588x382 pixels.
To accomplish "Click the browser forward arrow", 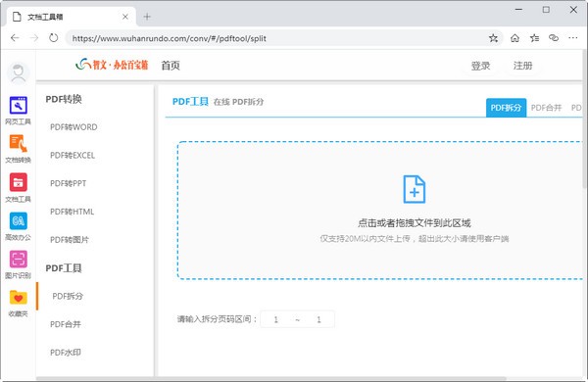I will 34,38.
